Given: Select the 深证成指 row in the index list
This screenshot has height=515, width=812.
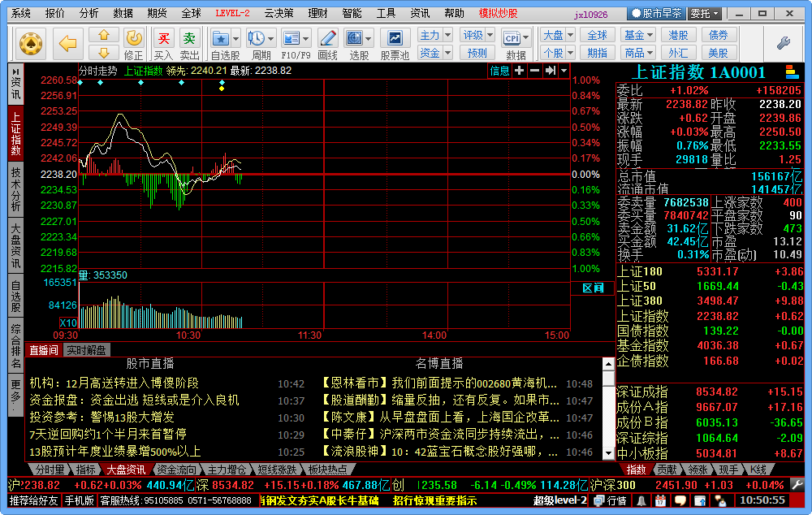Looking at the screenshot, I should click(x=710, y=392).
